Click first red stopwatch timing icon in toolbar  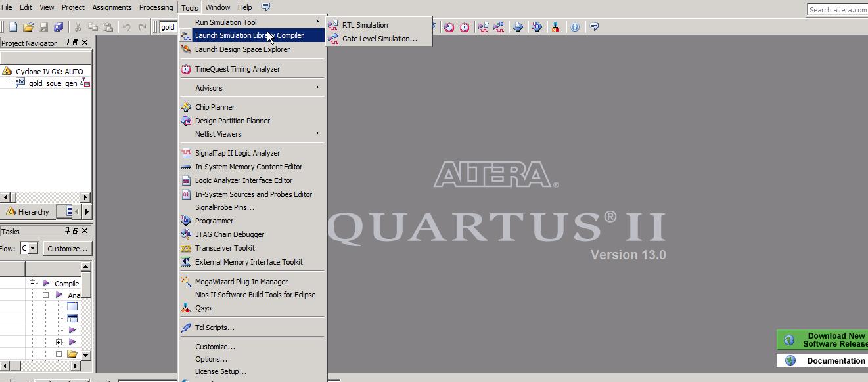click(x=449, y=27)
